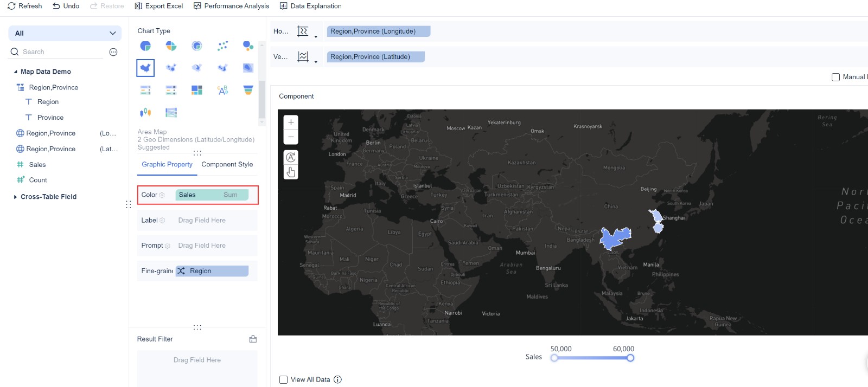Screen dimensions: 868x387
Task: Pick the bubble chart type icon
Action: (x=248, y=46)
